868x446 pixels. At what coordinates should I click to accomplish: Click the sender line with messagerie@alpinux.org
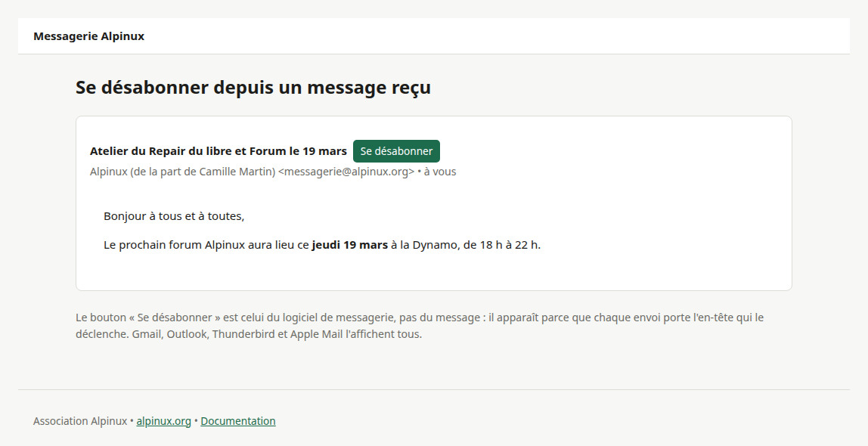coord(273,172)
